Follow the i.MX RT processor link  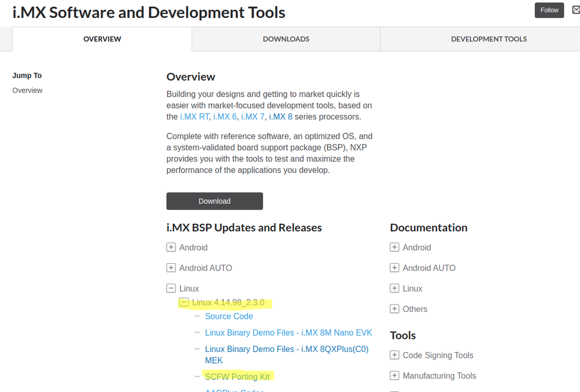[x=194, y=117]
